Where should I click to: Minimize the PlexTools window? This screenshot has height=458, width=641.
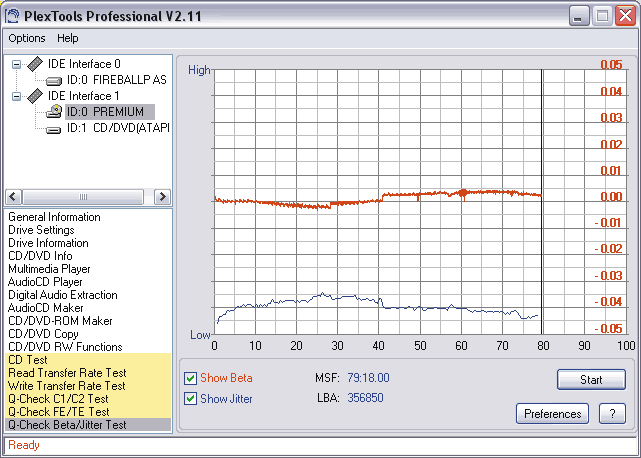(x=578, y=16)
